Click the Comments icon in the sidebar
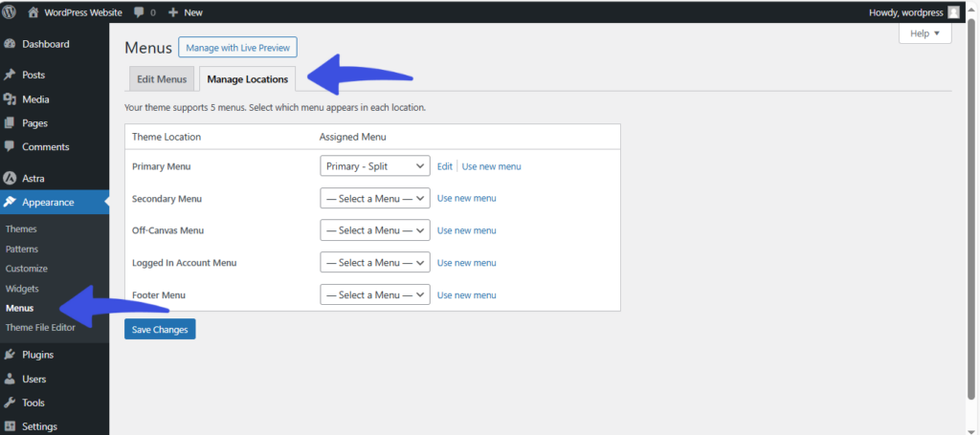This screenshot has height=435, width=980. pos(10,146)
